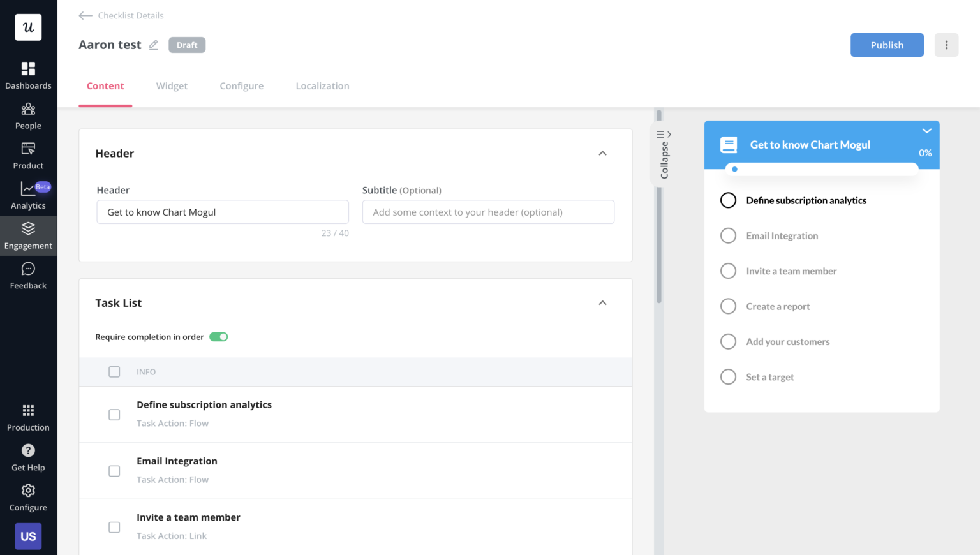Click the Publish button
Screen dimensions: 980x555
tap(887, 45)
